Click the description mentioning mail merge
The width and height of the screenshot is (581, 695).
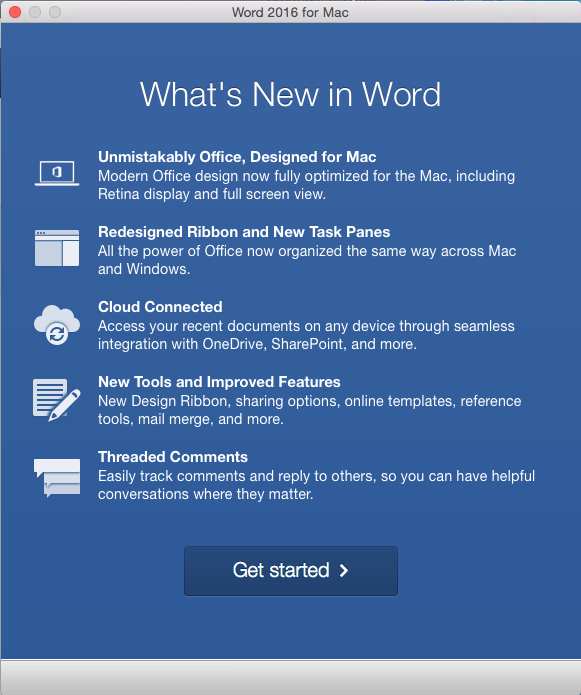tap(309, 410)
